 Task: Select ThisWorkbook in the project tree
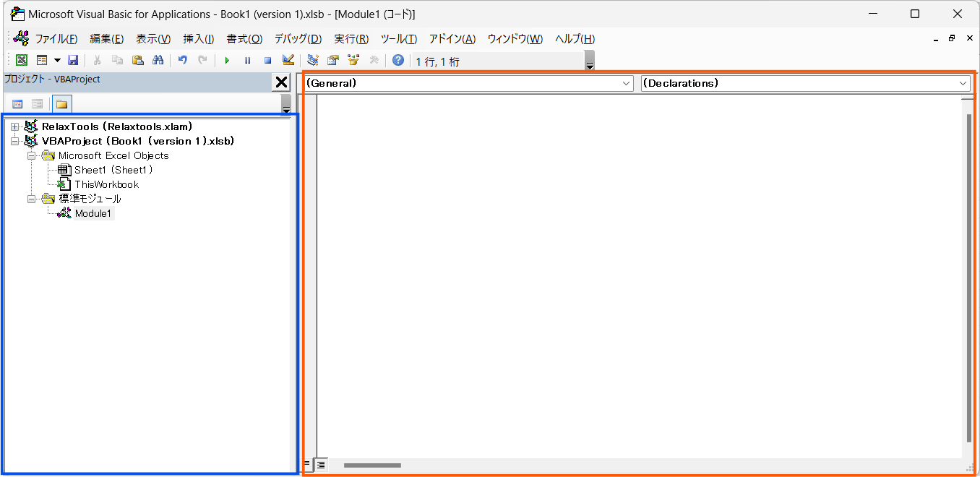[106, 184]
